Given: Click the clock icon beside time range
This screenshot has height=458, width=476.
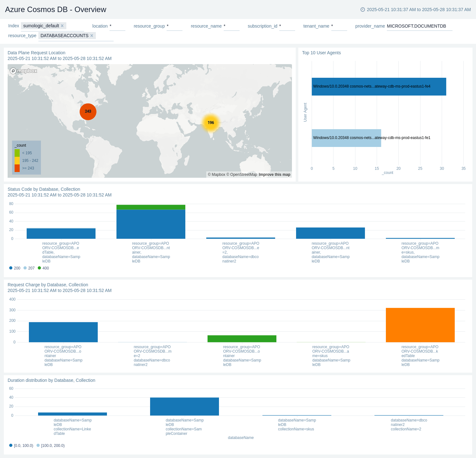Looking at the screenshot, I should click(x=363, y=10).
